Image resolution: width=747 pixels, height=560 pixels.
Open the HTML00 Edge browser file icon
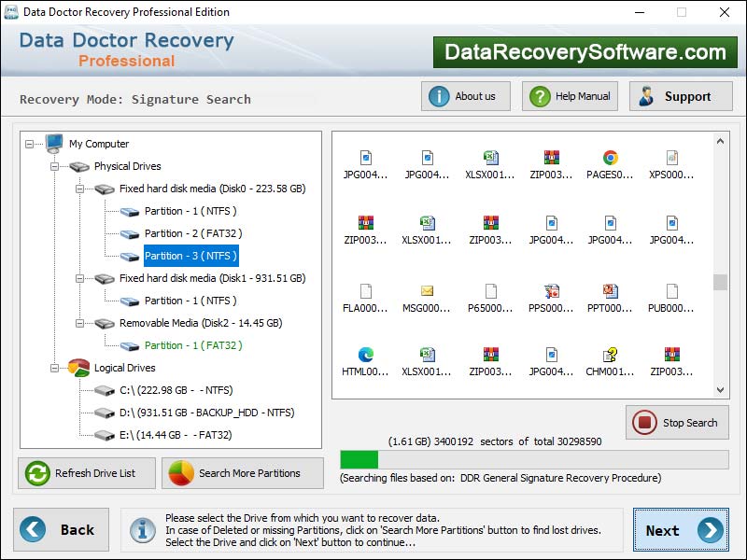365,355
